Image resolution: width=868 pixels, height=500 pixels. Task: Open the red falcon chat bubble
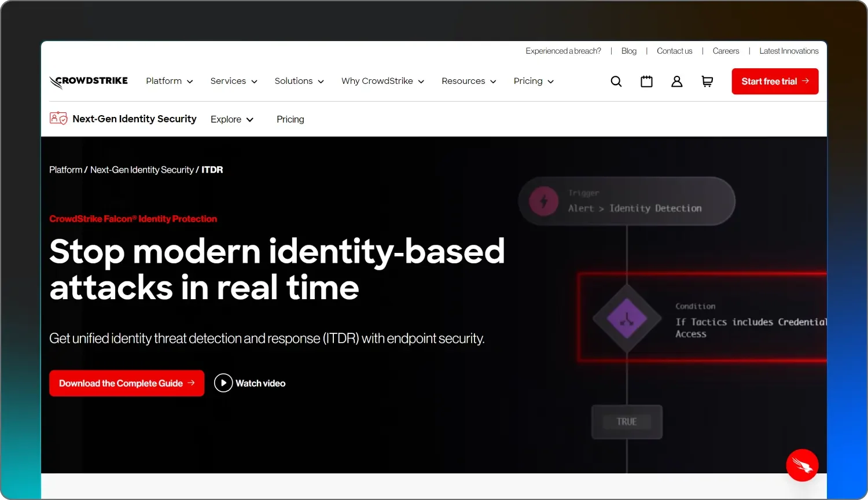(802, 465)
